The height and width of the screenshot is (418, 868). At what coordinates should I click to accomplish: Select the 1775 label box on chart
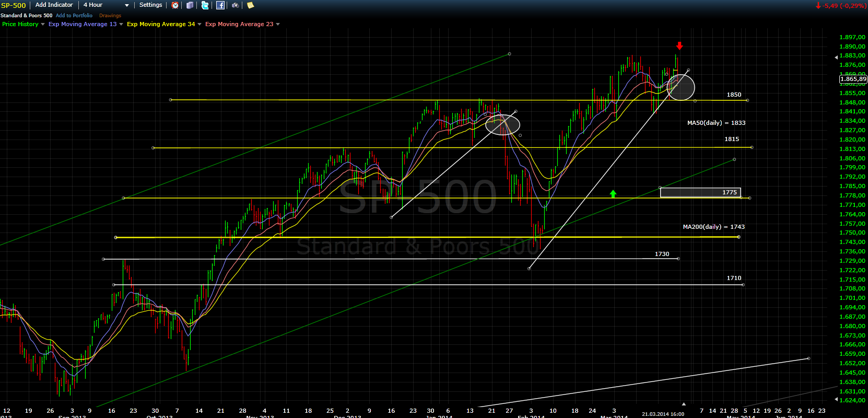700,192
